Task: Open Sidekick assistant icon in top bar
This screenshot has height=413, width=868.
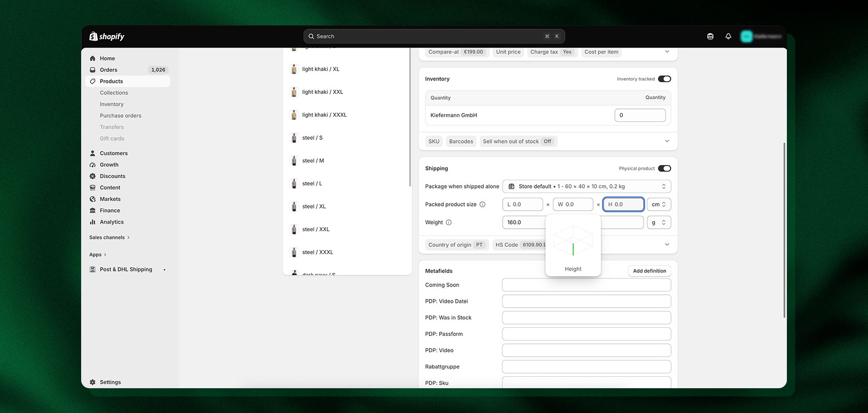Action: (x=710, y=36)
